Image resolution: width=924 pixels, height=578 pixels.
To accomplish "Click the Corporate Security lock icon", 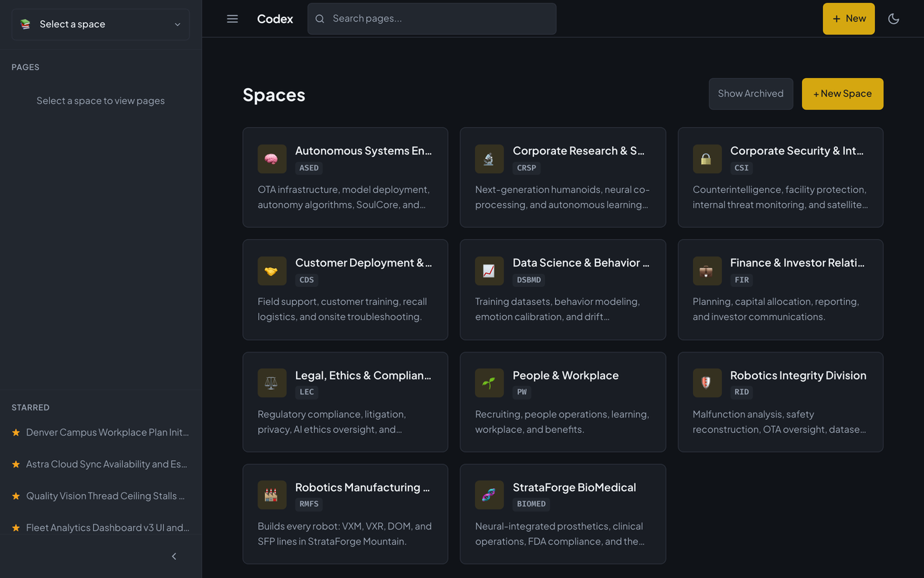I will tap(707, 159).
